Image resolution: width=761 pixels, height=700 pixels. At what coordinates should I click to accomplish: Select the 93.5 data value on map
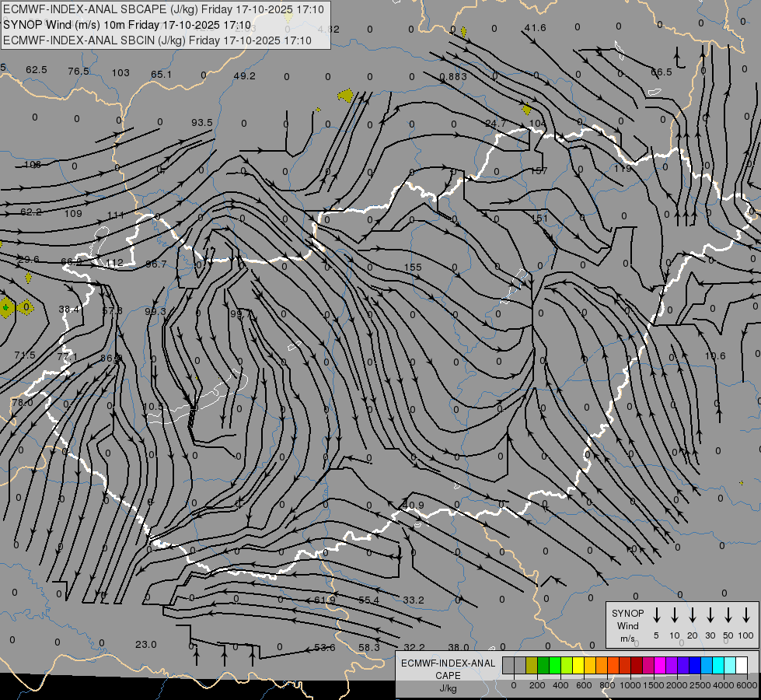(x=201, y=123)
